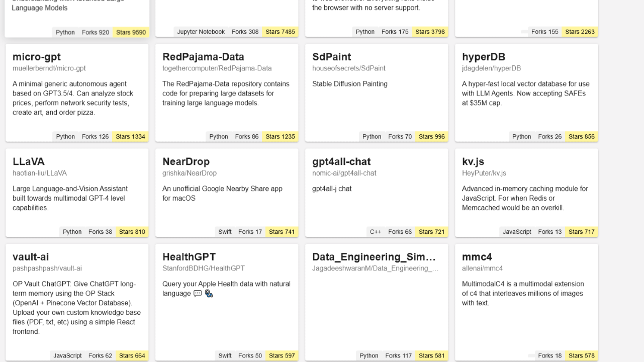Viewport: 644px width, 362px height.
Task: Click Stable Diffusion Painting description
Action: [x=350, y=84]
